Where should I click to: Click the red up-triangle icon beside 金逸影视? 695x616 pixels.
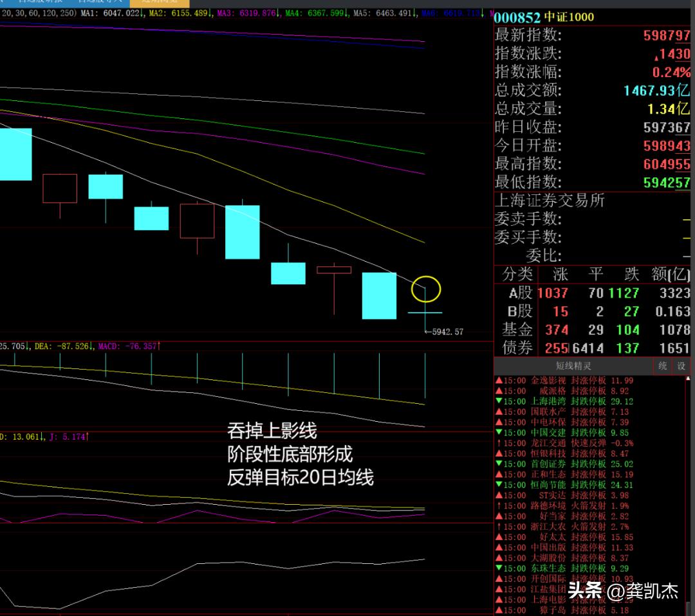point(499,381)
